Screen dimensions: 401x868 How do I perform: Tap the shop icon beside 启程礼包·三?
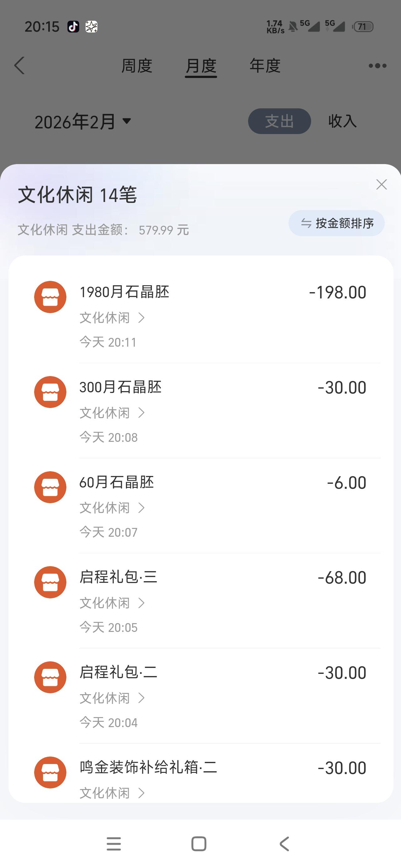(x=50, y=582)
